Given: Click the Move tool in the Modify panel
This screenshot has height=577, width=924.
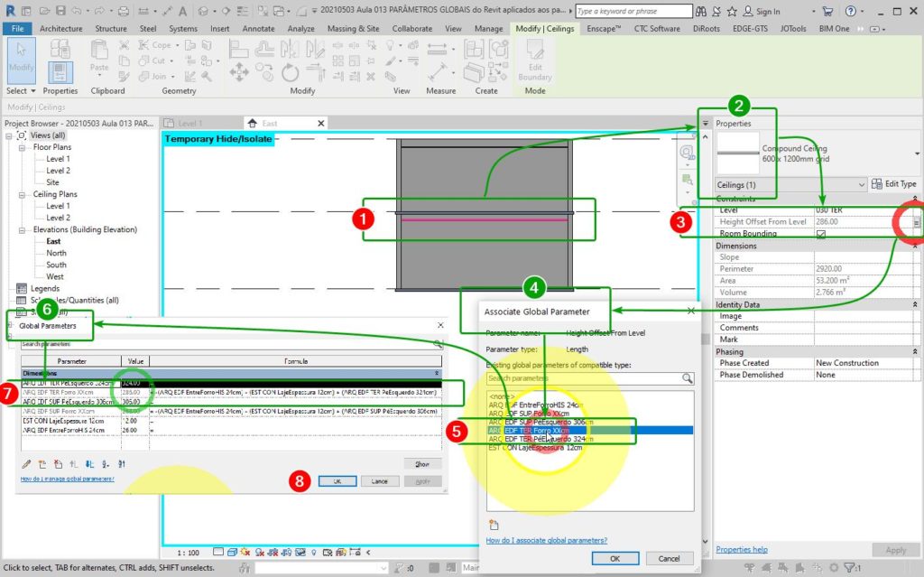Looking at the screenshot, I should click(240, 72).
